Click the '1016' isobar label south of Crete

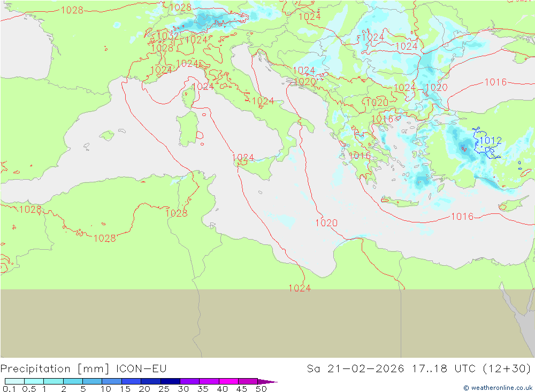pyautogui.click(x=462, y=216)
